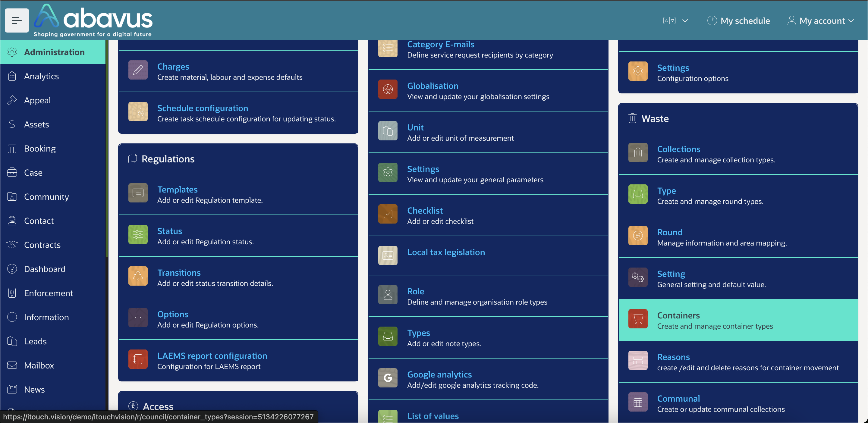Go to Appeal in the sidebar
The height and width of the screenshot is (423, 868).
[52, 100]
